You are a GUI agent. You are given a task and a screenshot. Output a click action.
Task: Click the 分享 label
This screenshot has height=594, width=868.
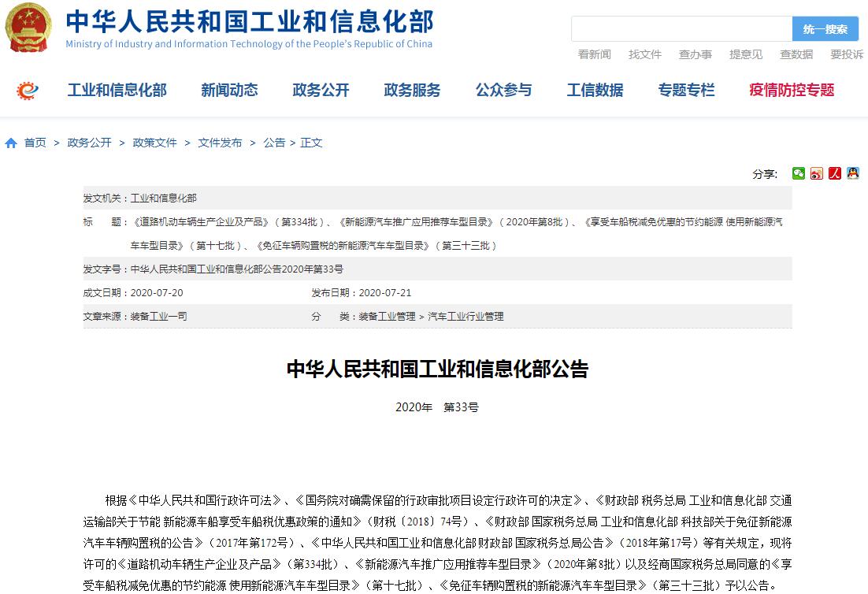click(765, 174)
